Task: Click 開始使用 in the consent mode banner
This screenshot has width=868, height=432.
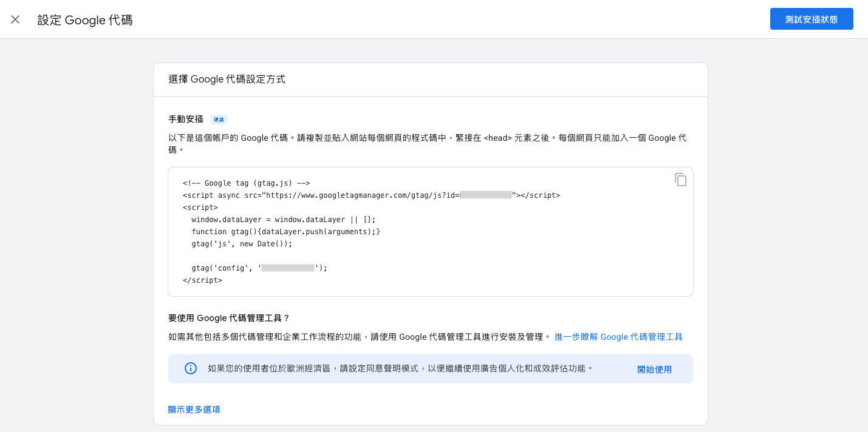Action: [654, 370]
